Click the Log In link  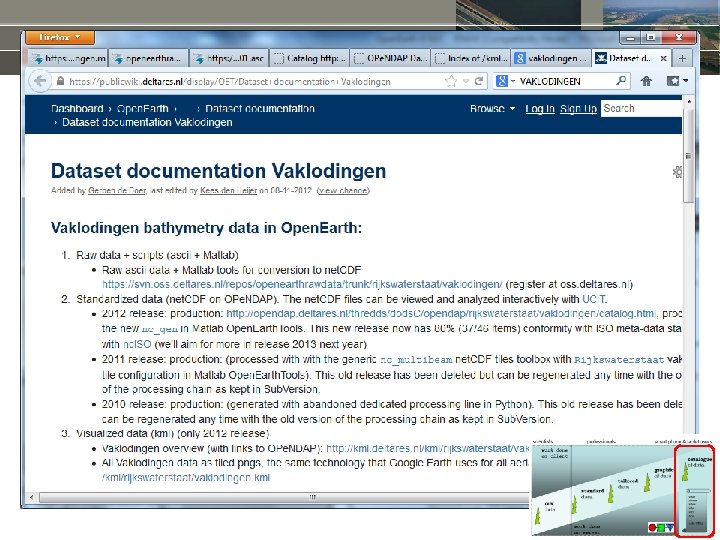pyautogui.click(x=540, y=109)
